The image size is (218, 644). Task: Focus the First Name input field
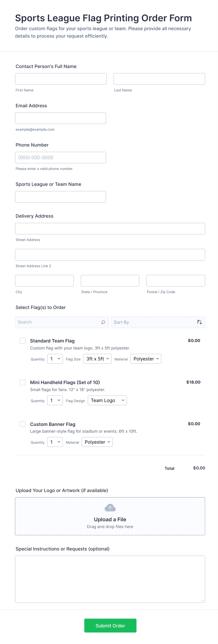(61, 79)
